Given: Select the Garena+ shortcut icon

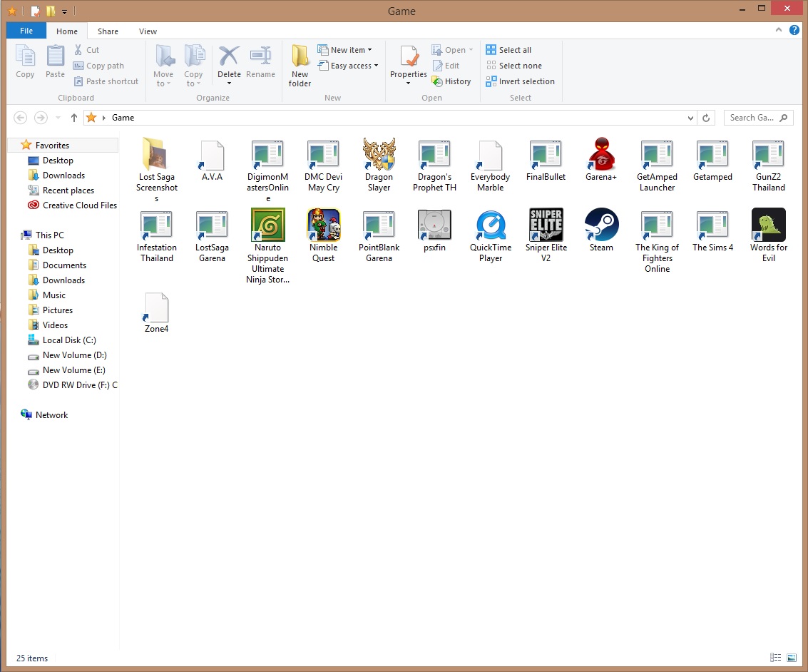Looking at the screenshot, I should pyautogui.click(x=601, y=155).
